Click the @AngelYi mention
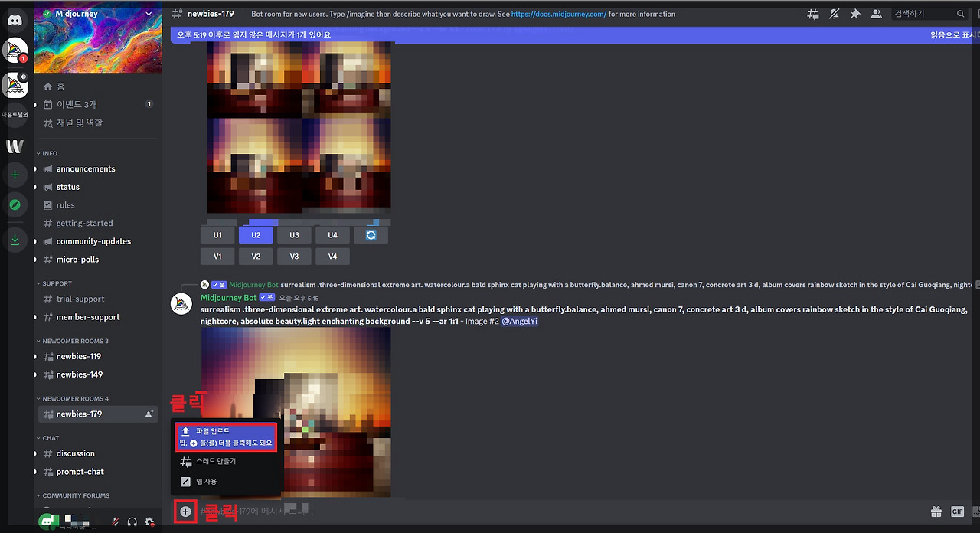Screen dimensions: 980x533 519,322
